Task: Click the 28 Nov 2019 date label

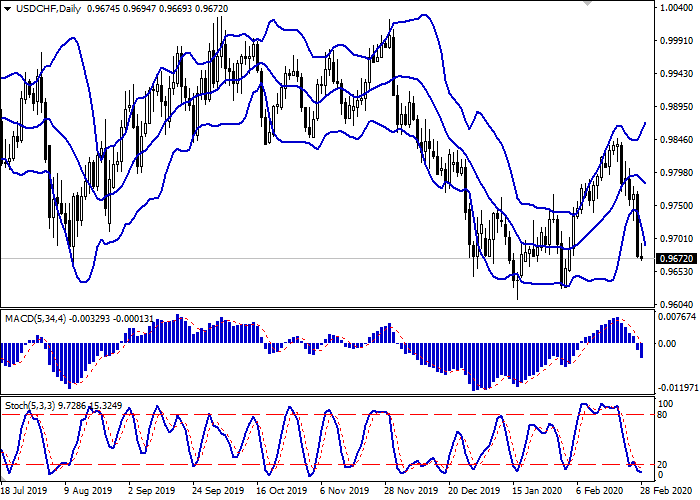Action: coord(408,492)
